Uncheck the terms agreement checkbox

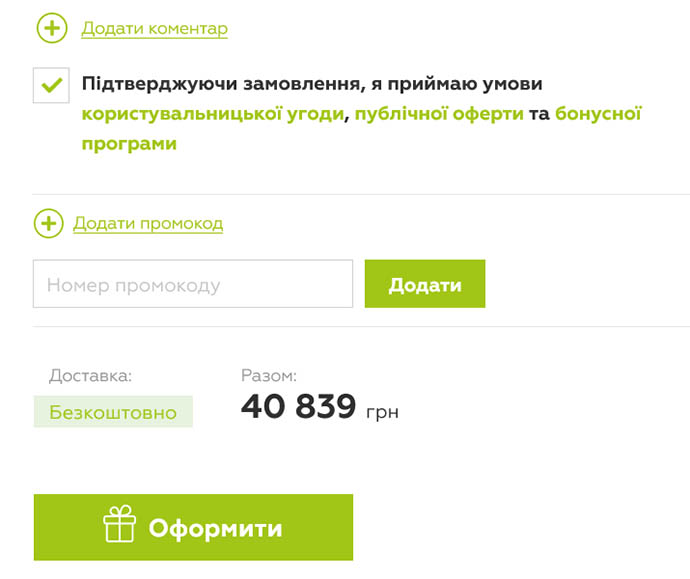click(51, 85)
